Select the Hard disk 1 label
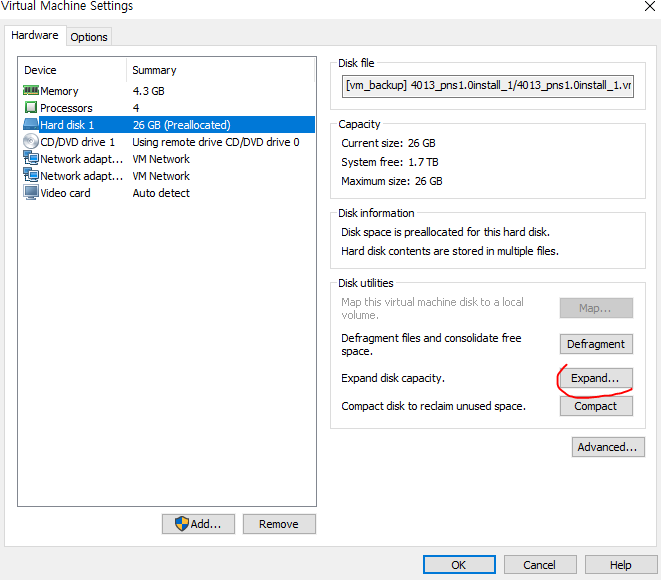Image resolution: width=661 pixels, height=580 pixels. click(67, 125)
